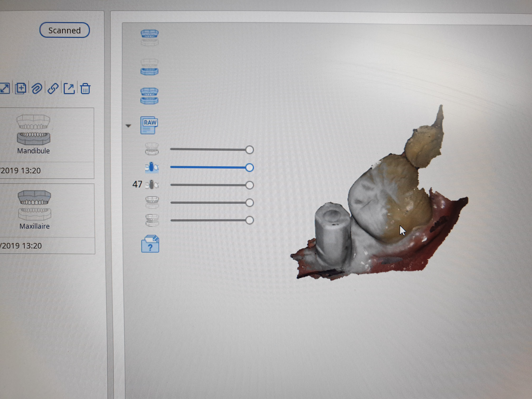Viewport: 532px width, 399px height.
Task: Click the expand arrow icon in toolbar
Action: tap(5, 89)
